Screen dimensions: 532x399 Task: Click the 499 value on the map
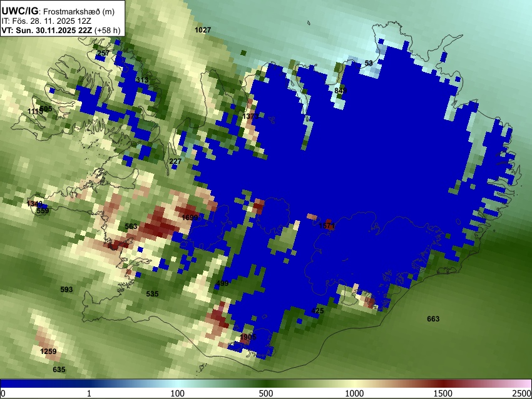pos(222,283)
